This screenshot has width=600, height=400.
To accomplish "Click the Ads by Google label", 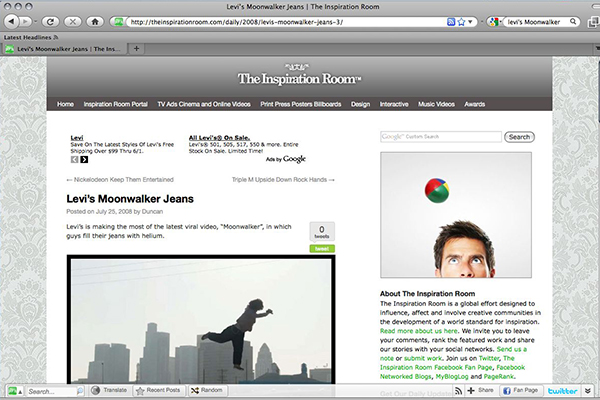I will click(286, 159).
